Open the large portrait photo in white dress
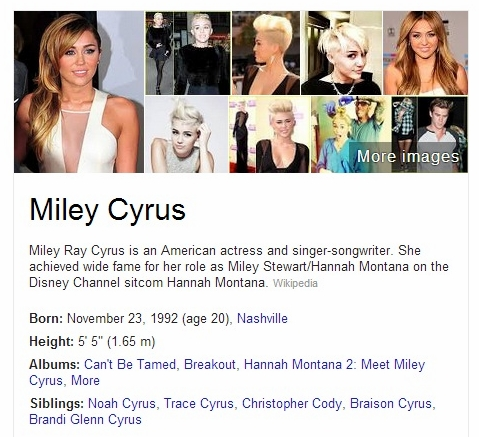 [79, 92]
